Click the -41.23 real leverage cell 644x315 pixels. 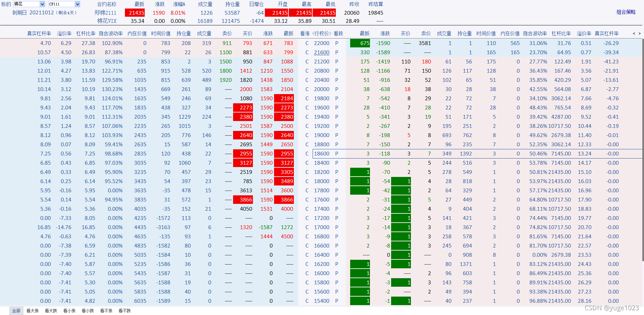click(611, 62)
